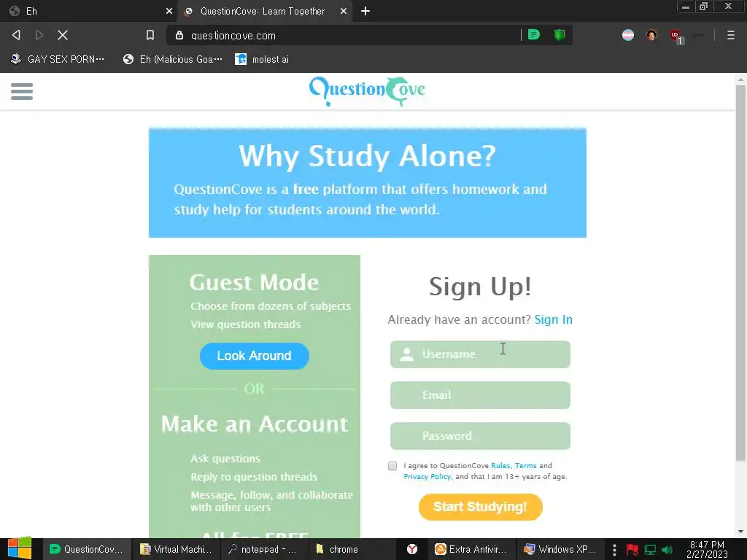This screenshot has height=560, width=747.
Task: Open the first bookmark bar item
Action: point(58,59)
